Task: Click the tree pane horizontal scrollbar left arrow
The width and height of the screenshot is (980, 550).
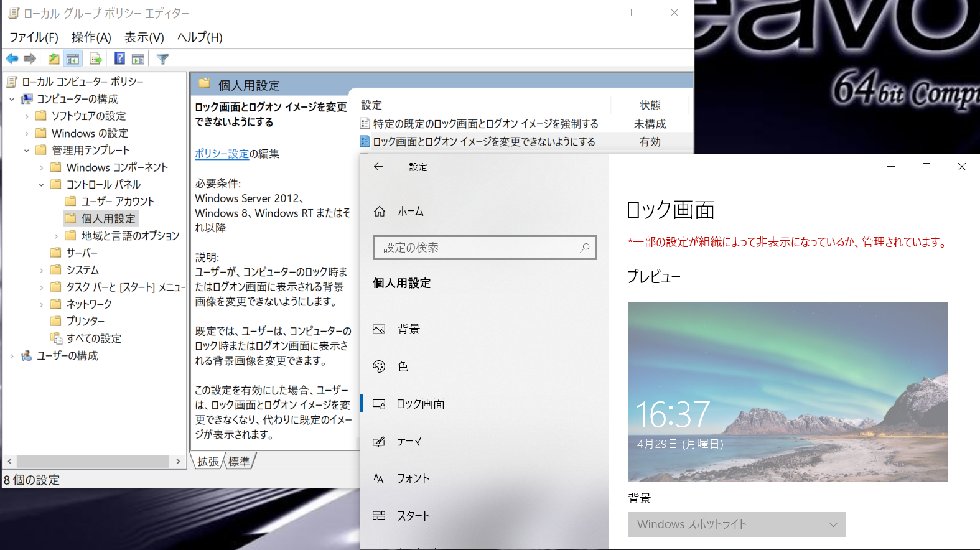Action: click(9, 462)
